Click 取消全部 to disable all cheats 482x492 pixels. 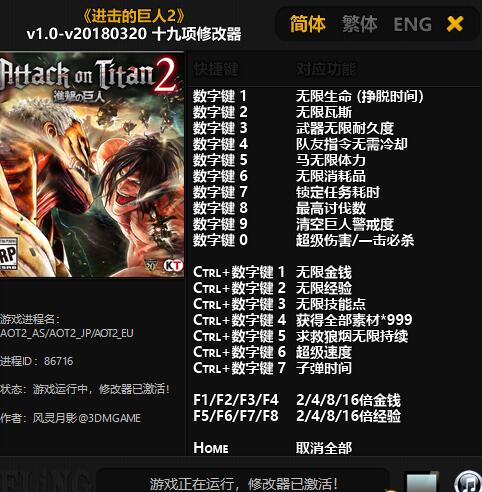tap(324, 448)
